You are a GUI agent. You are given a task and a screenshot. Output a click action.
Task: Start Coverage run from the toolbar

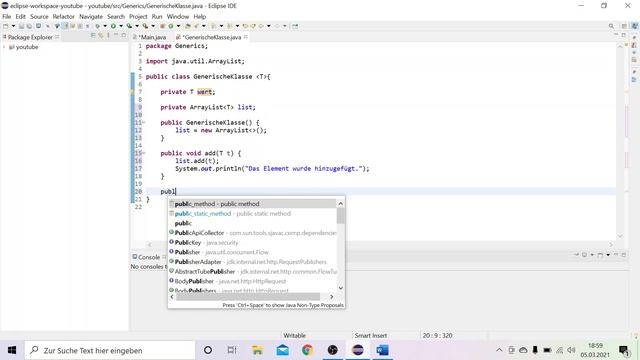tap(129, 26)
